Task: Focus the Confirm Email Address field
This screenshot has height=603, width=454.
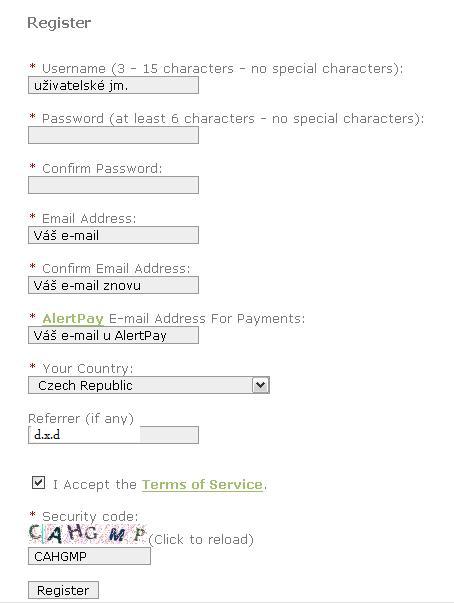Action: tap(113, 285)
